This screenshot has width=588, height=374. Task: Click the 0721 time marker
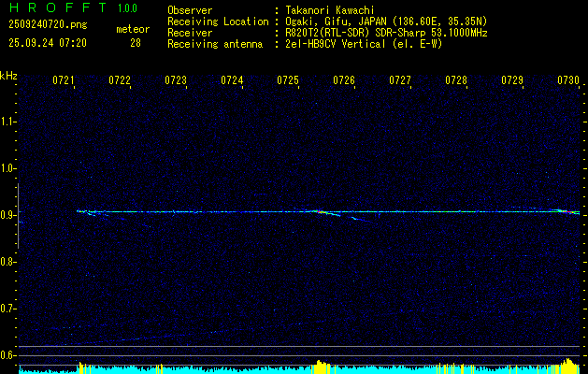(x=63, y=80)
